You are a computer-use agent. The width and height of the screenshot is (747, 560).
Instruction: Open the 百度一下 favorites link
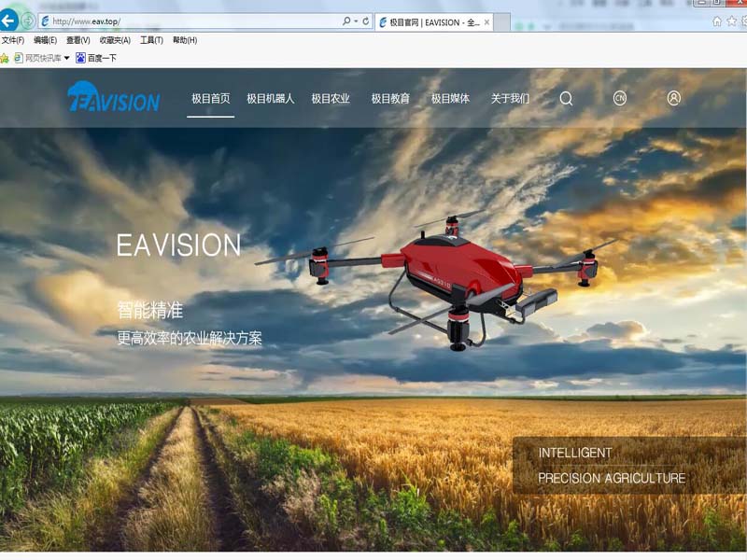point(96,58)
